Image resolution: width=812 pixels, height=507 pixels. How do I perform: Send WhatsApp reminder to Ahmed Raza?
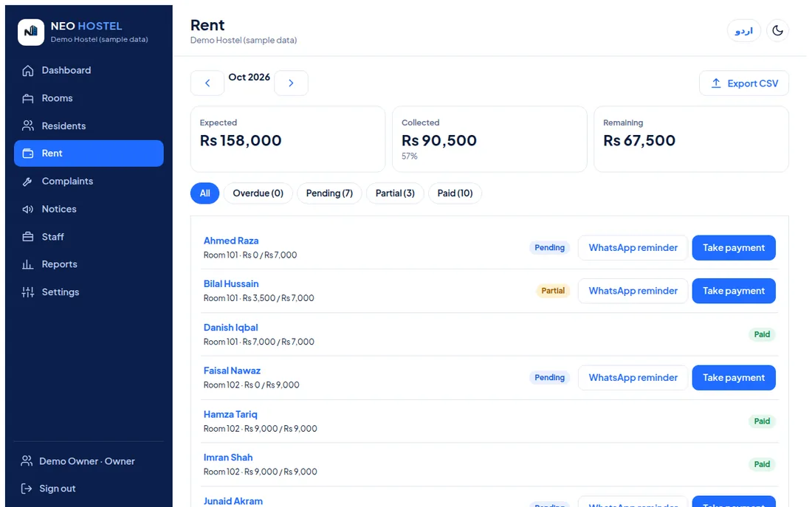pyautogui.click(x=633, y=247)
